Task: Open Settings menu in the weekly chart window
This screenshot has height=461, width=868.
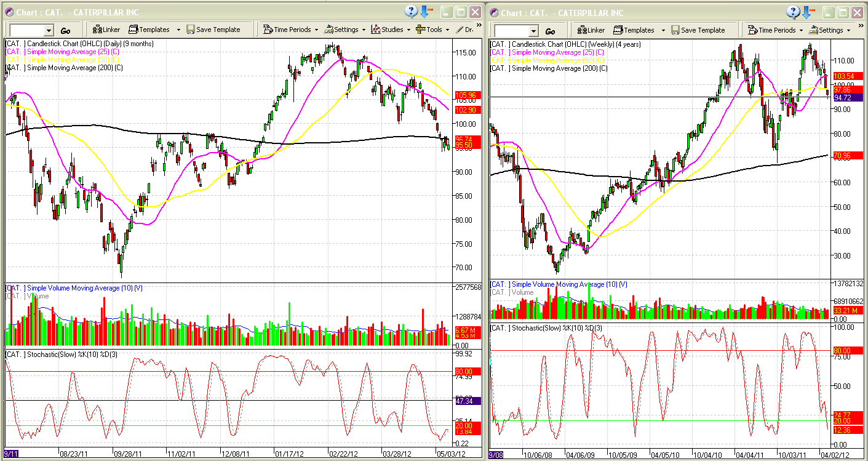Action: [830, 30]
